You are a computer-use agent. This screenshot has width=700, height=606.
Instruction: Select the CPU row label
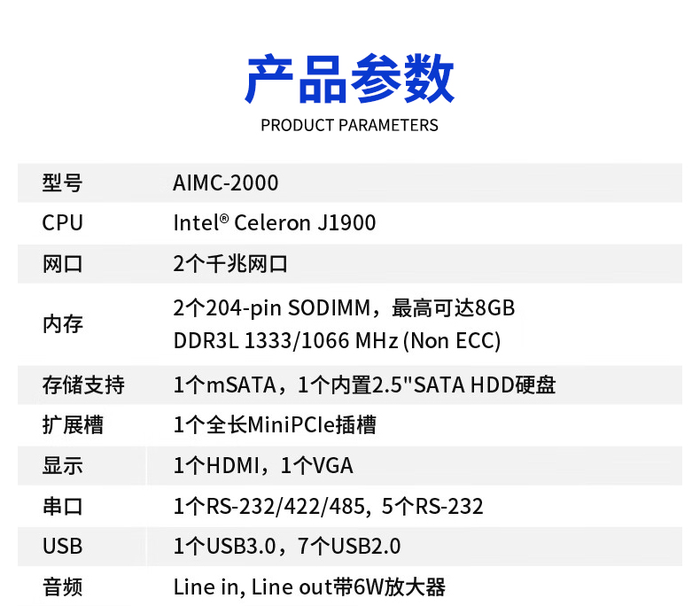62,222
